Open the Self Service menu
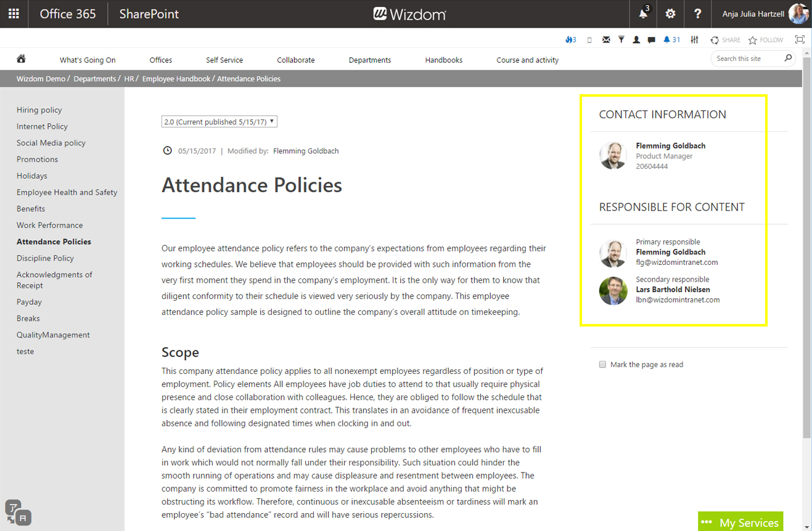The image size is (812, 531). [x=224, y=60]
